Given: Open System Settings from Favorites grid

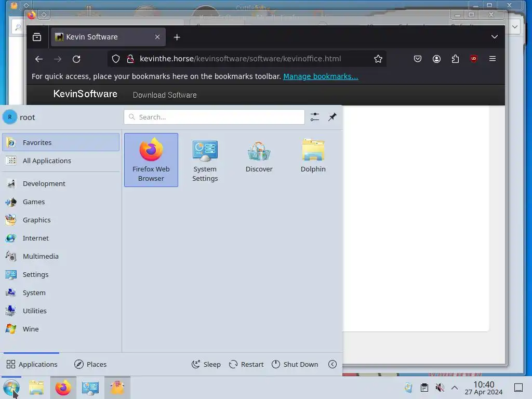Looking at the screenshot, I should coord(205,160).
